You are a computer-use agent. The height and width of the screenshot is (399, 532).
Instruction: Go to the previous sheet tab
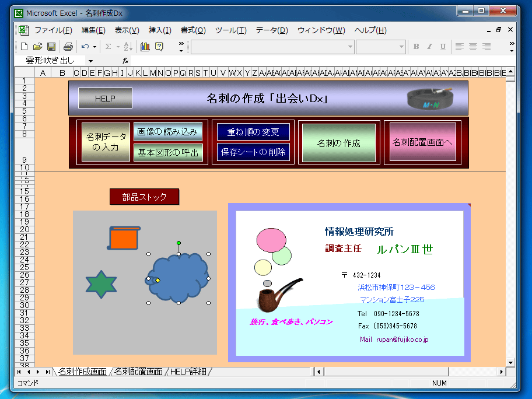(29, 372)
